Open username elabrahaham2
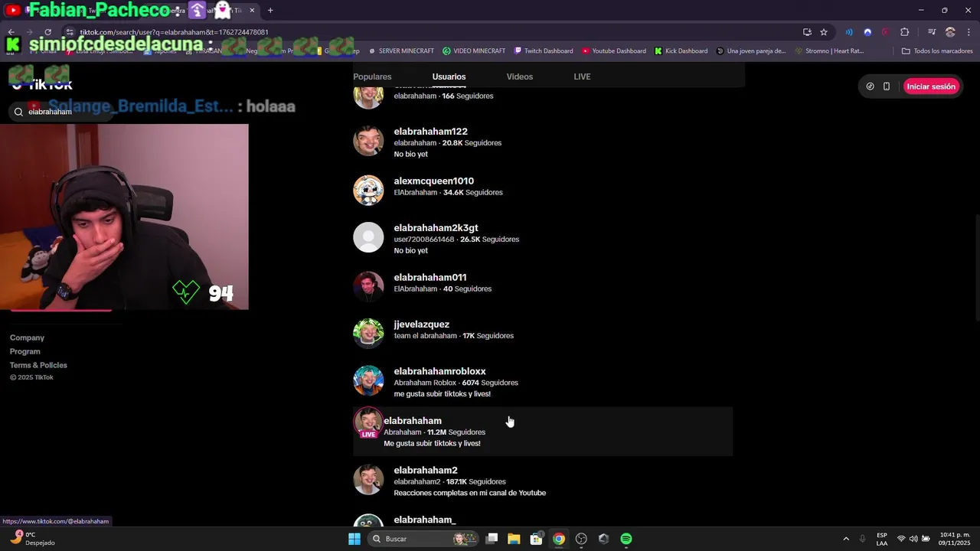980x551 pixels. (425, 471)
